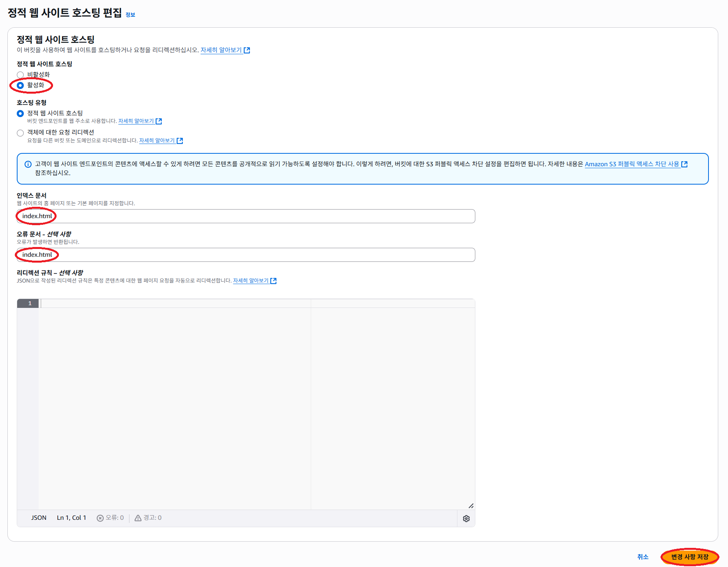
Task: Select the 활성화 radio button
Action: tap(20, 85)
